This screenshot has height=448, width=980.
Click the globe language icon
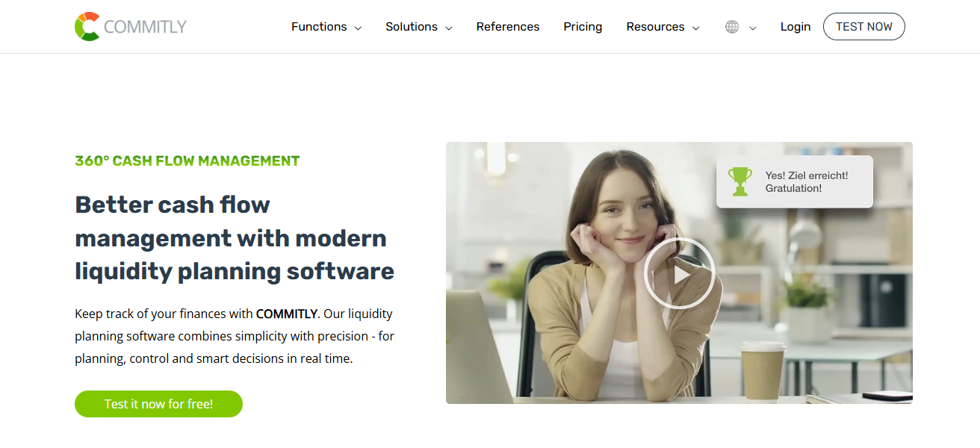pyautogui.click(x=732, y=27)
